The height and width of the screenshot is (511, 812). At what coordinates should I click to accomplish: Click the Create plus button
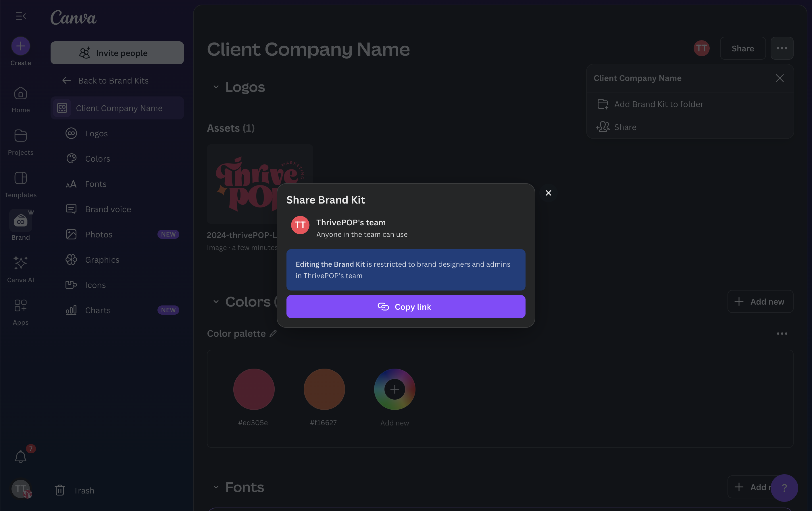tap(21, 46)
